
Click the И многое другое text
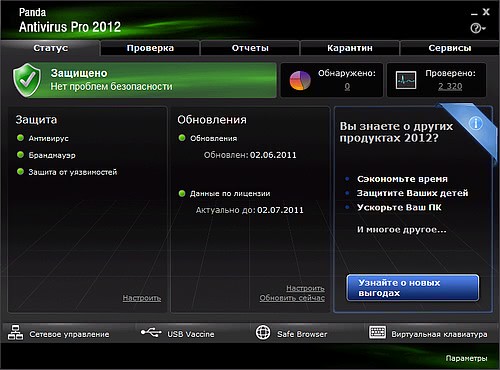tap(402, 230)
